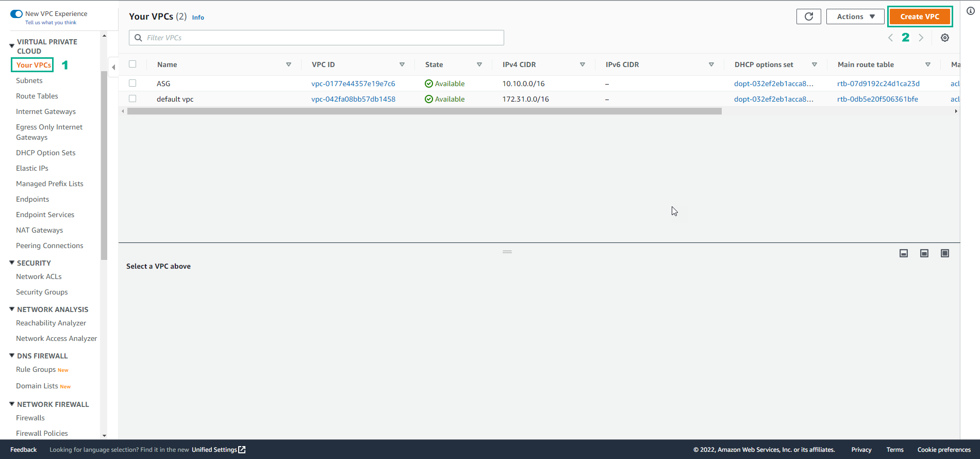Open the Feedback link in footer
This screenshot has height=459, width=980.
[x=23, y=450]
